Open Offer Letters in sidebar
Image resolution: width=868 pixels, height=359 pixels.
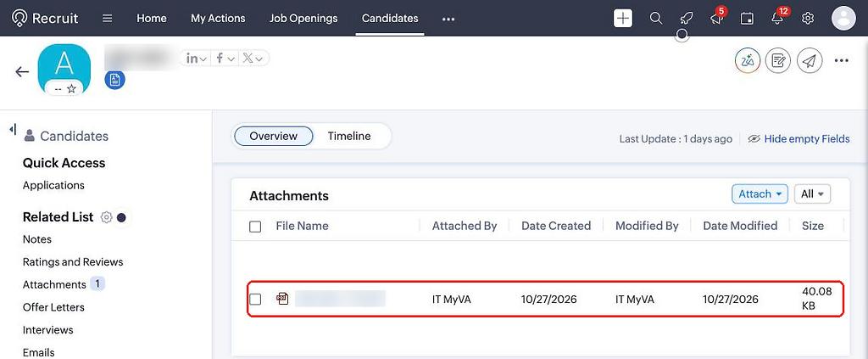click(53, 307)
